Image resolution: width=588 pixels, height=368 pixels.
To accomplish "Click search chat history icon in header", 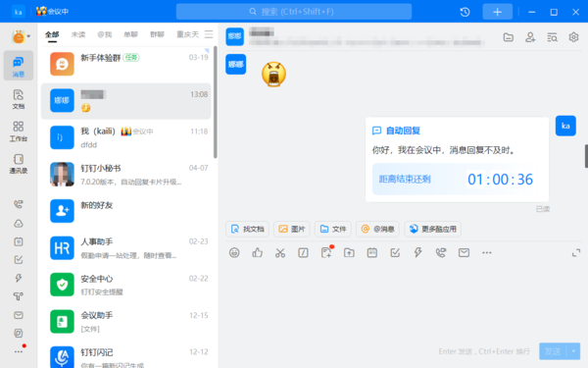I will 552,37.
